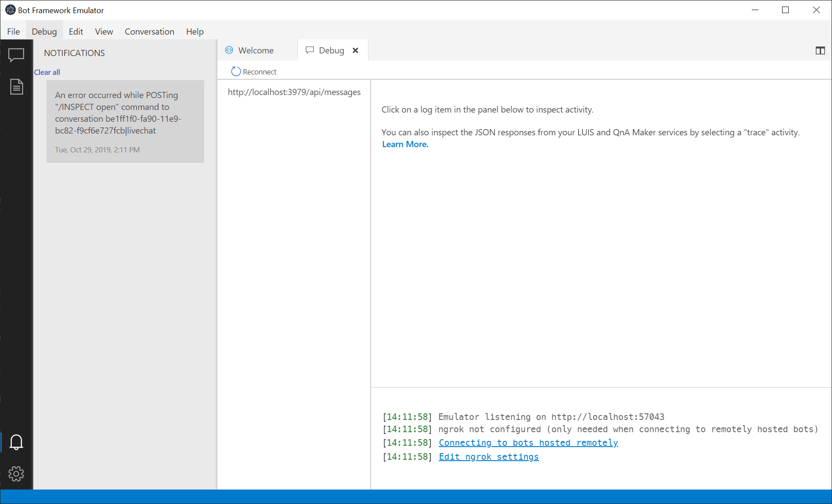
Task: Open the Conversation menu
Action: click(149, 32)
